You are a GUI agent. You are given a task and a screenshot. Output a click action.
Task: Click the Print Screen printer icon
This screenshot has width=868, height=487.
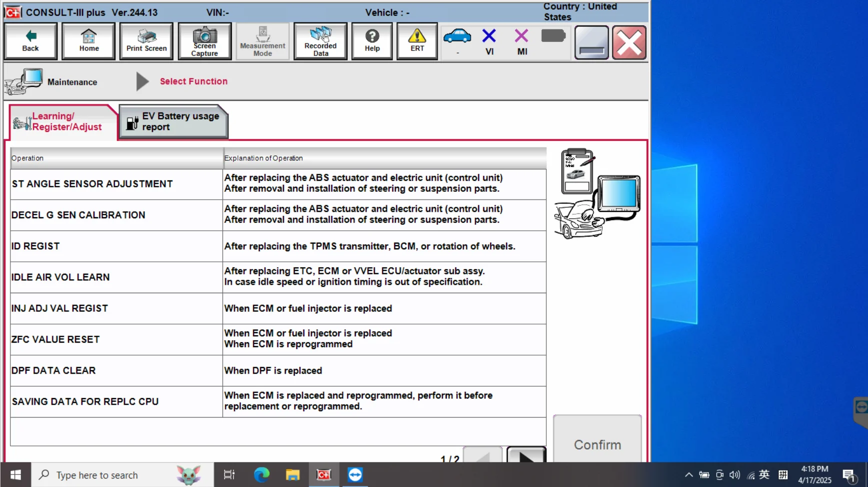[x=146, y=41]
